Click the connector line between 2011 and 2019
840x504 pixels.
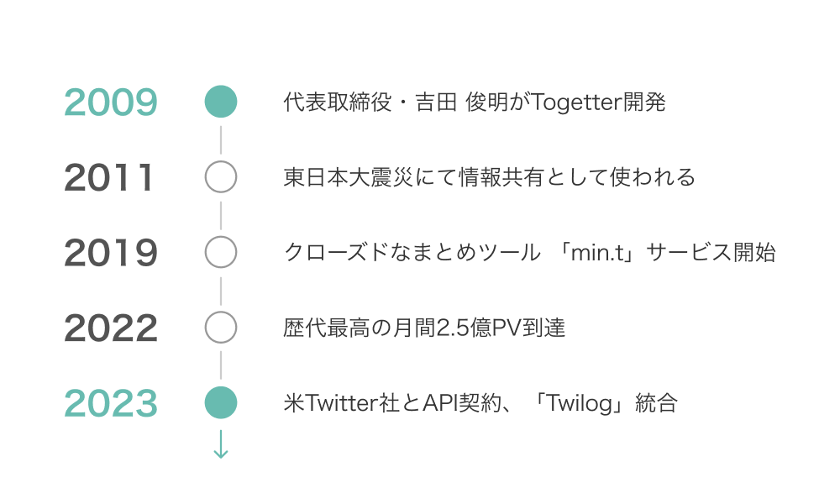pos(221,215)
